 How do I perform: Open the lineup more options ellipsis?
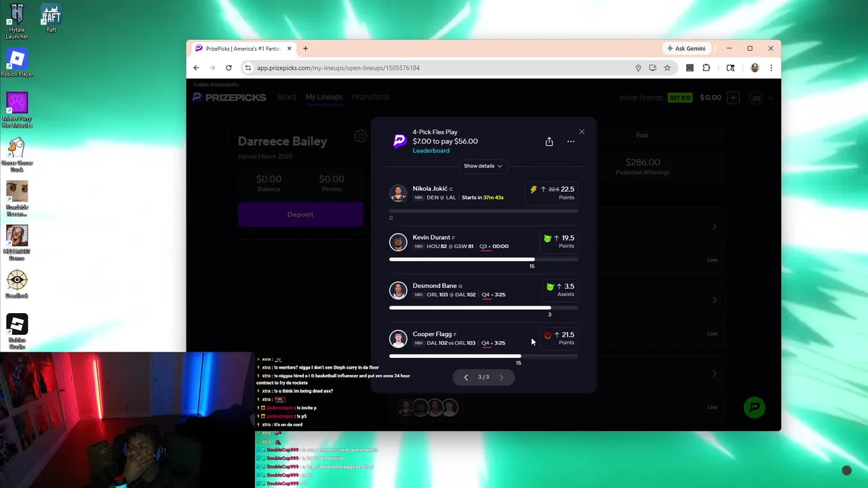[571, 142]
